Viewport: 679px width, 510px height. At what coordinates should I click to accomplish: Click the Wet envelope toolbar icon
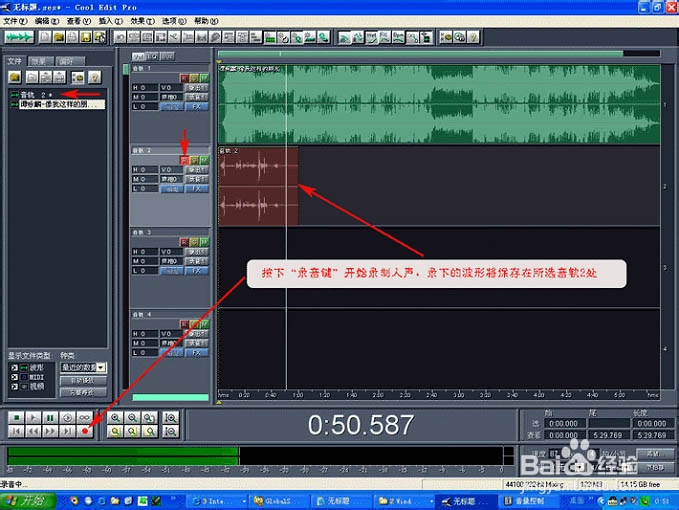[x=371, y=37]
